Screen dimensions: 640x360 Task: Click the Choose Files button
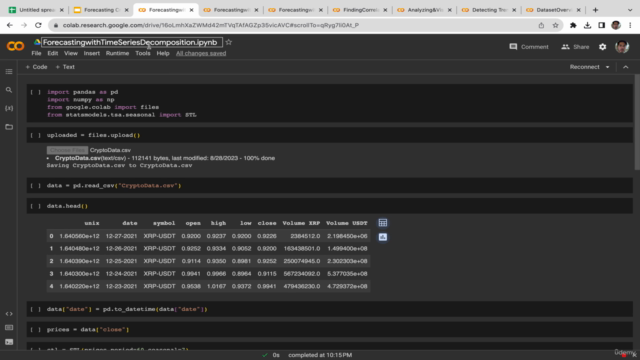click(67, 150)
